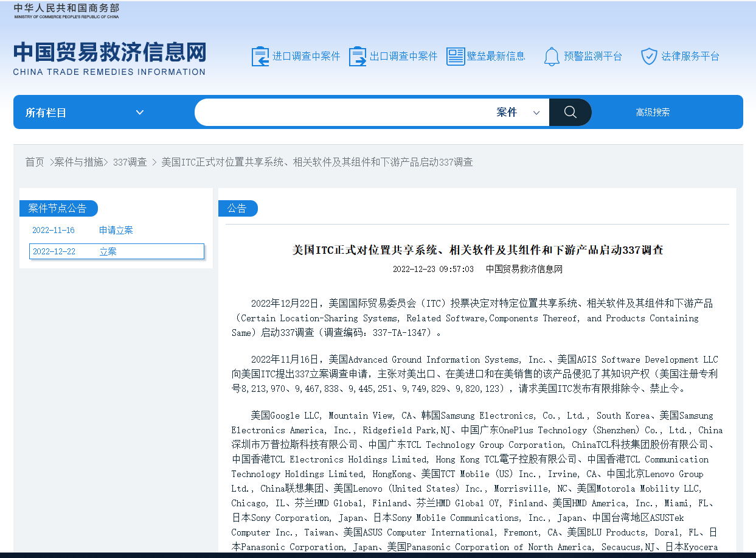756x558 pixels.
Task: Open 壁垒最新信息 link
Action: coord(496,56)
